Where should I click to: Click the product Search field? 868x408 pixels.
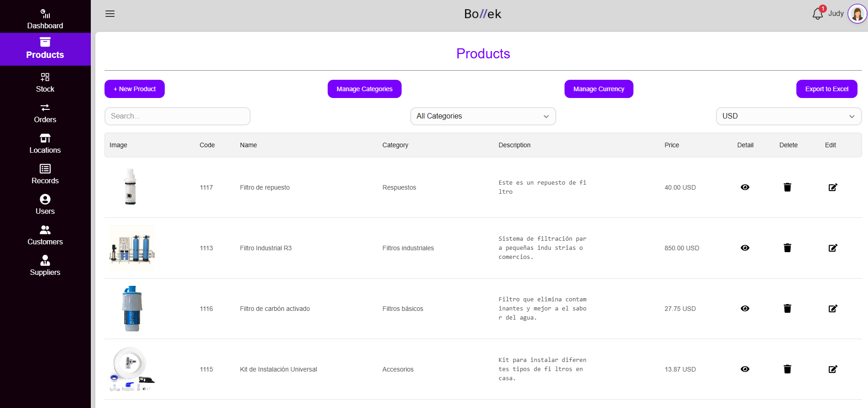177,116
